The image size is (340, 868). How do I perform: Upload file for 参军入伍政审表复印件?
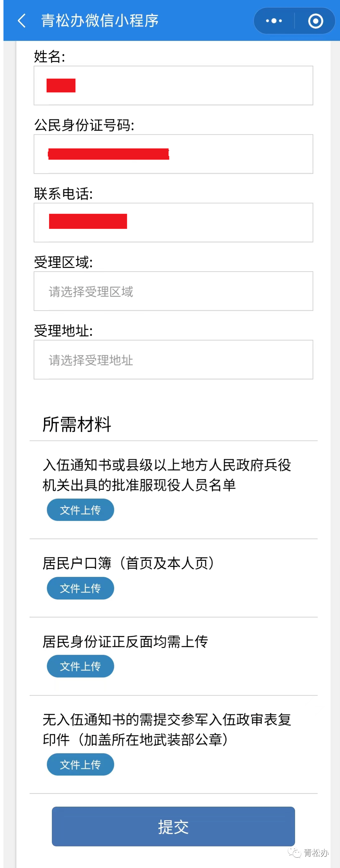[80, 764]
